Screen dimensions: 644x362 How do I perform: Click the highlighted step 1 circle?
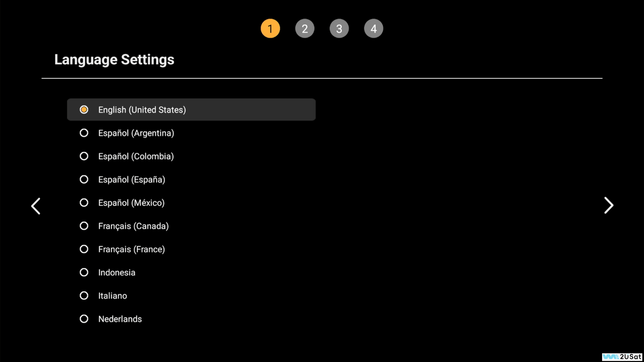tap(270, 28)
